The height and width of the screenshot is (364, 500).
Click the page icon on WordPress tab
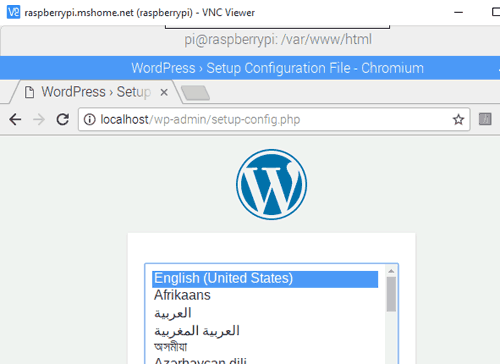click(x=29, y=92)
